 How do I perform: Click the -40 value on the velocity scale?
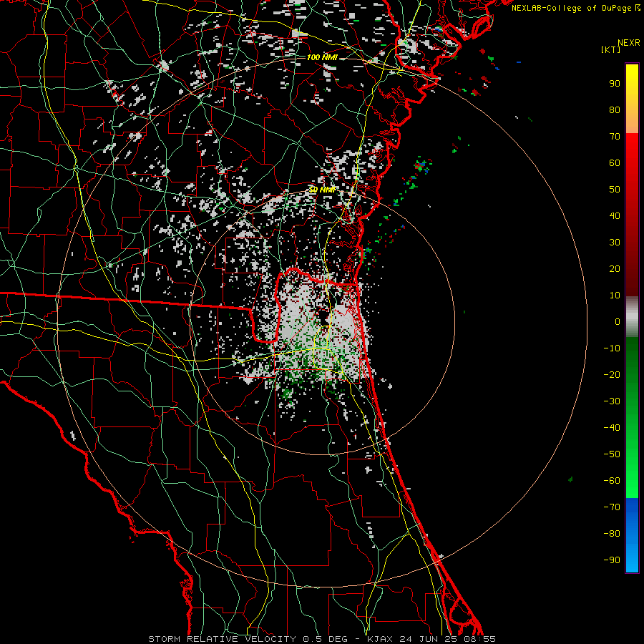(x=612, y=428)
